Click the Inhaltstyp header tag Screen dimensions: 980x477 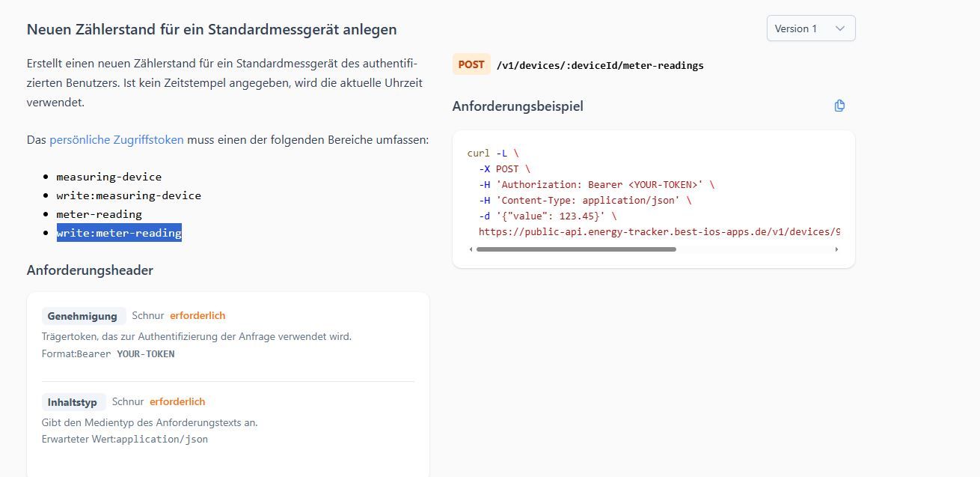pyautogui.click(x=73, y=402)
